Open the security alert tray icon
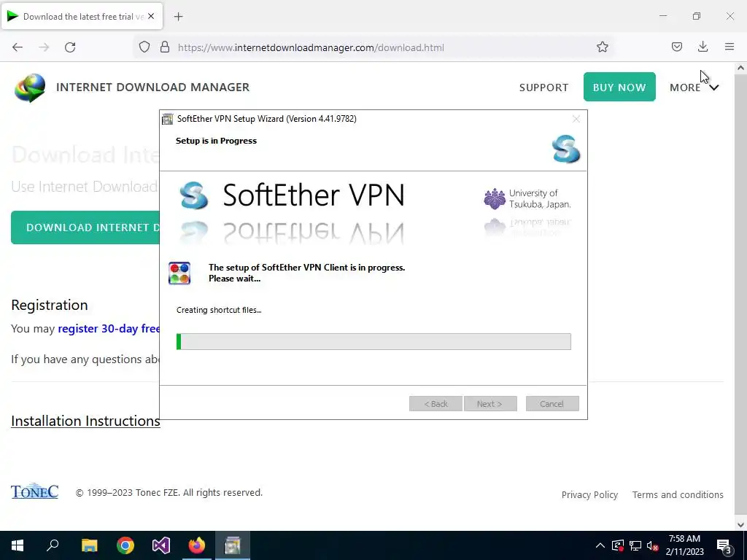This screenshot has width=747, height=560. point(617,545)
